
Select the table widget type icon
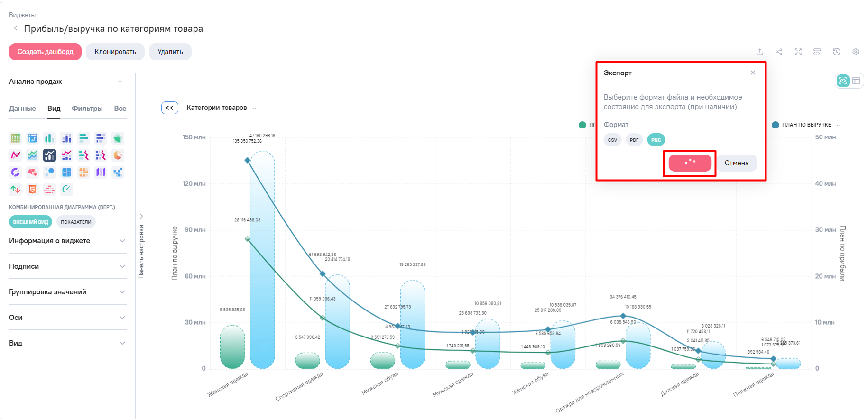tap(16, 138)
